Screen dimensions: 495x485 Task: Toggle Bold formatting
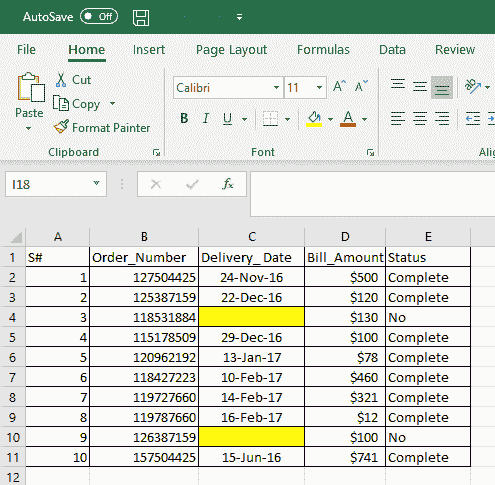pos(184,118)
